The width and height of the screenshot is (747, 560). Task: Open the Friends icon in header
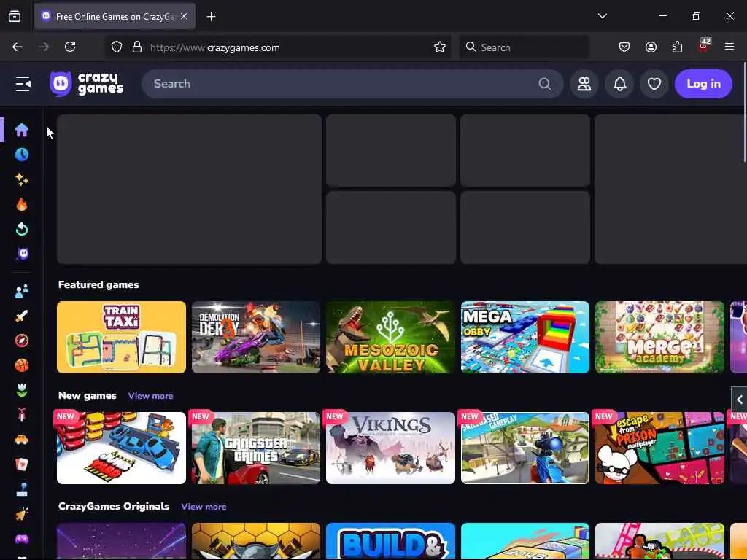point(584,84)
